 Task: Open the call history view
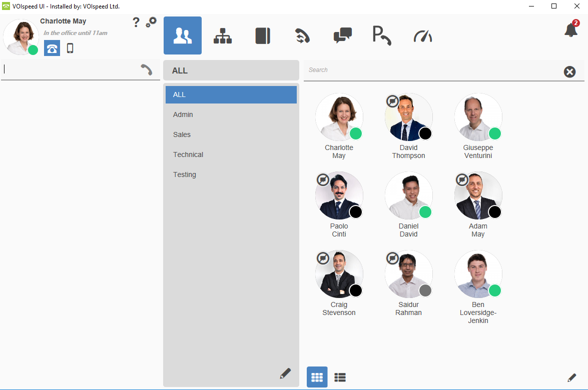coord(302,35)
